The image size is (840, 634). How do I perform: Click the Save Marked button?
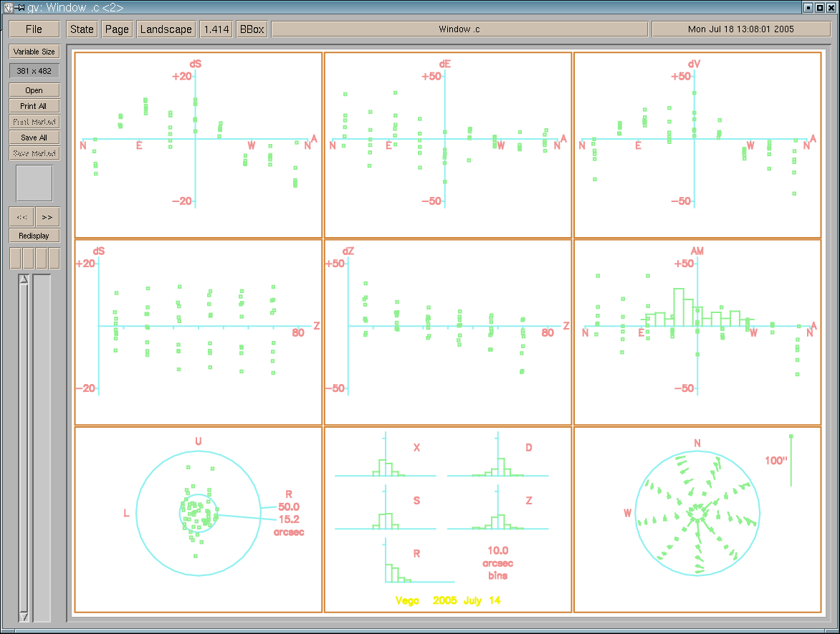coord(34,153)
